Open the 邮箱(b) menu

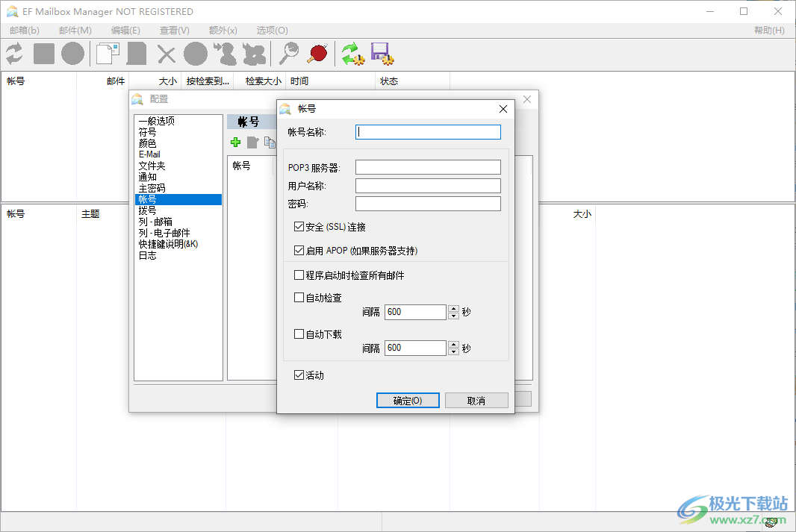pyautogui.click(x=25, y=31)
